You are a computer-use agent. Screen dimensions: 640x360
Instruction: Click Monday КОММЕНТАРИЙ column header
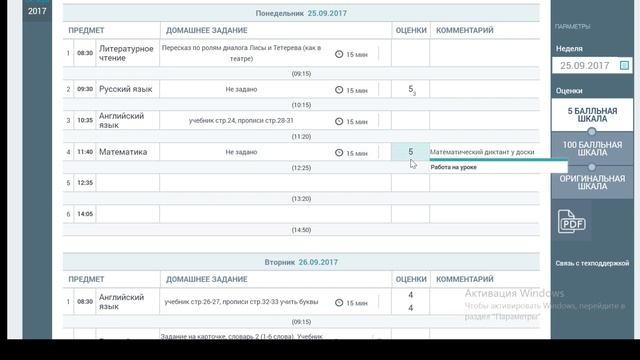(464, 30)
